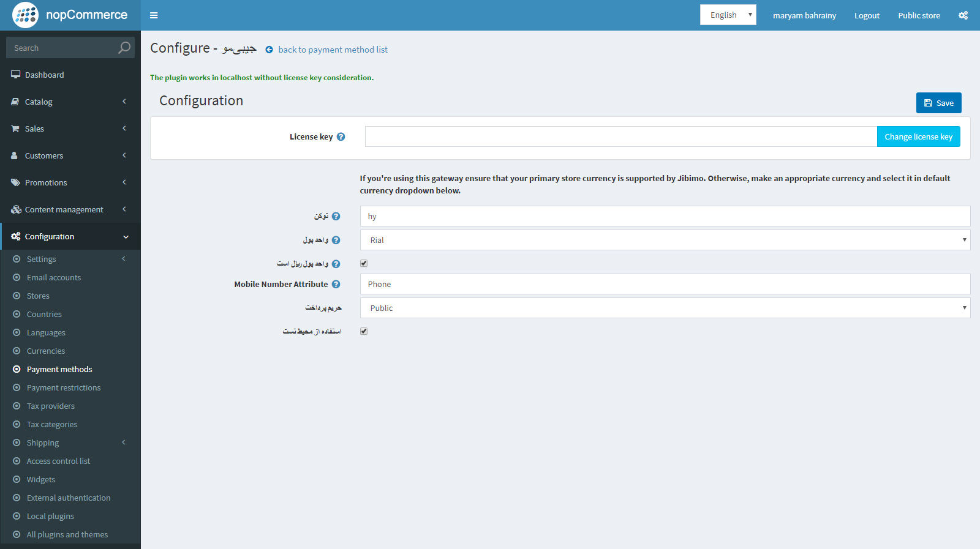Expand the Sales menu chevron
Image resolution: width=980 pixels, height=549 pixels.
click(124, 129)
